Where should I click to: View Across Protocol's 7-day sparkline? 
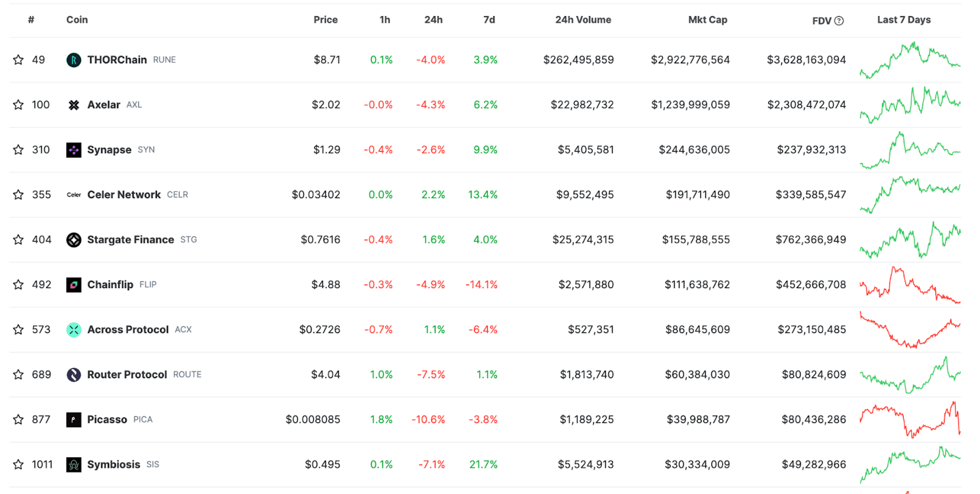coord(910,329)
